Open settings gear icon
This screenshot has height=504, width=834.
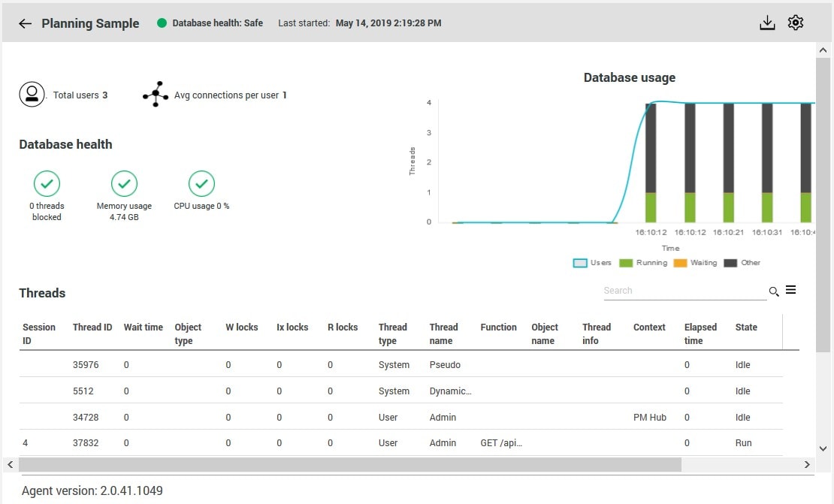click(x=796, y=23)
